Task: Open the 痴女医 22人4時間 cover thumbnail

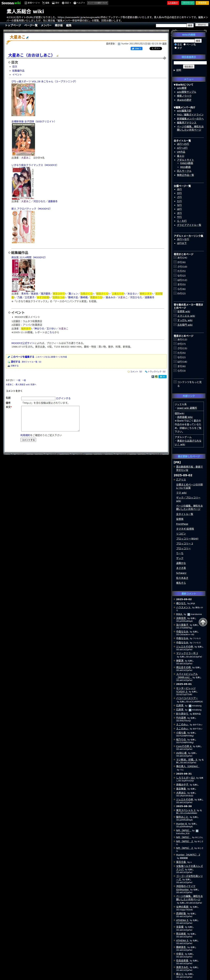Action: tap(23, 275)
